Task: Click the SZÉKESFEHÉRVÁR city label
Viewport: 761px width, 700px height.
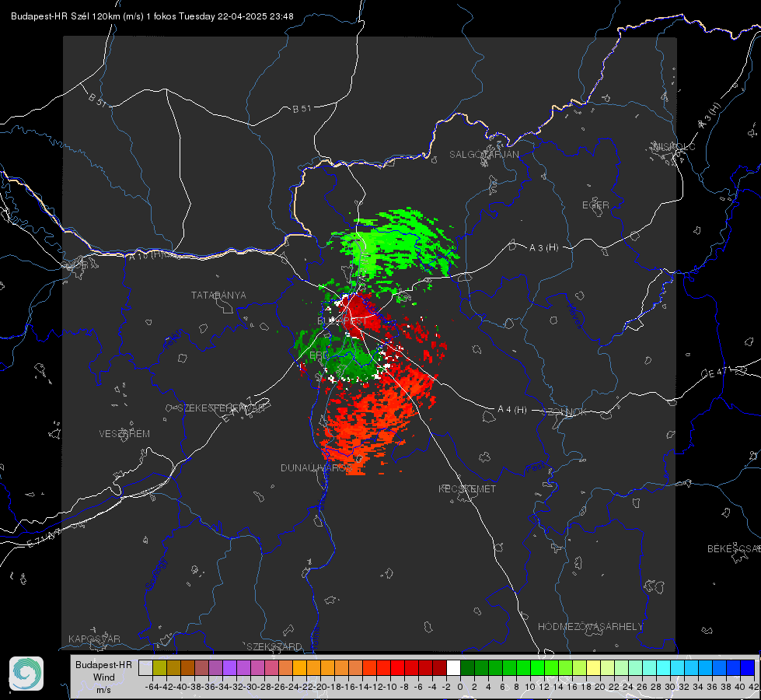Action: (x=220, y=408)
